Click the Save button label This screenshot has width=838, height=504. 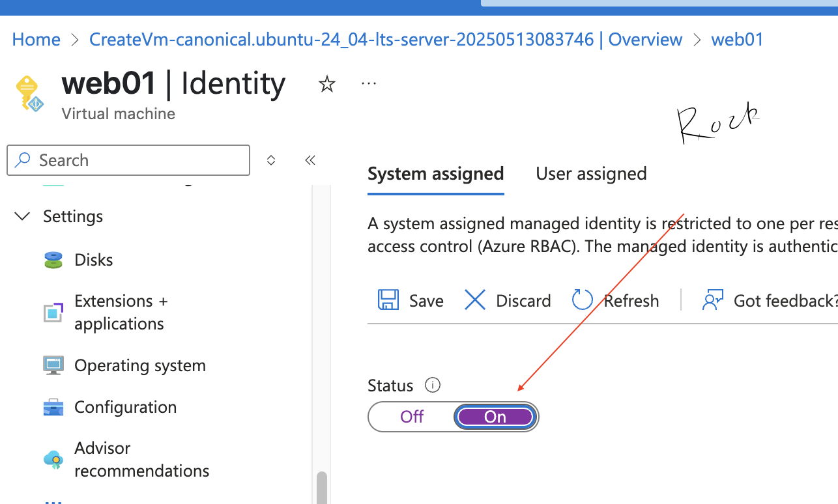(426, 301)
